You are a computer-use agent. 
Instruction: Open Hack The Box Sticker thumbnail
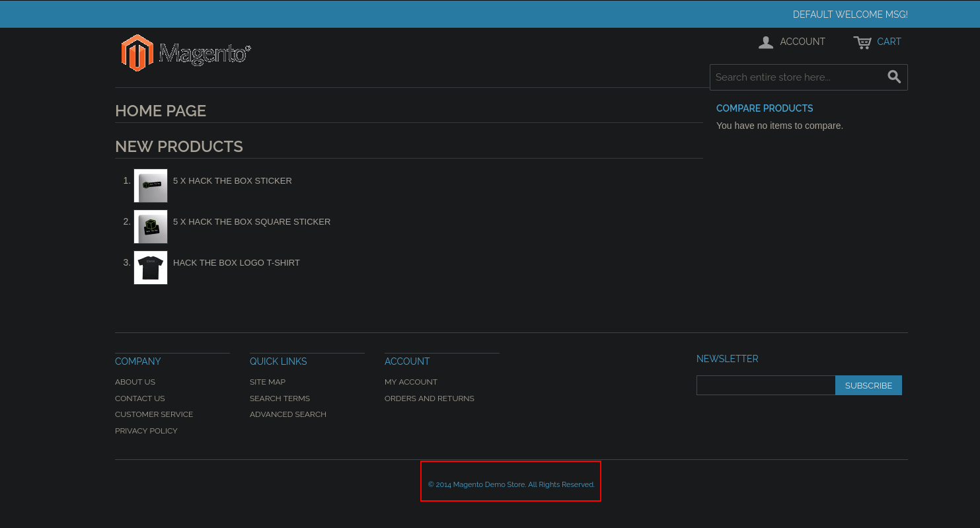pos(151,186)
